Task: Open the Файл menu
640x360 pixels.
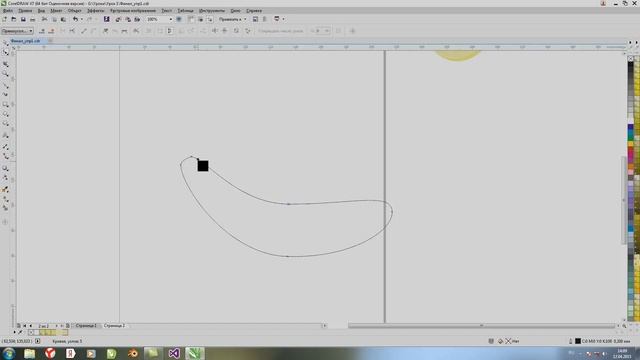Action: [x=8, y=11]
